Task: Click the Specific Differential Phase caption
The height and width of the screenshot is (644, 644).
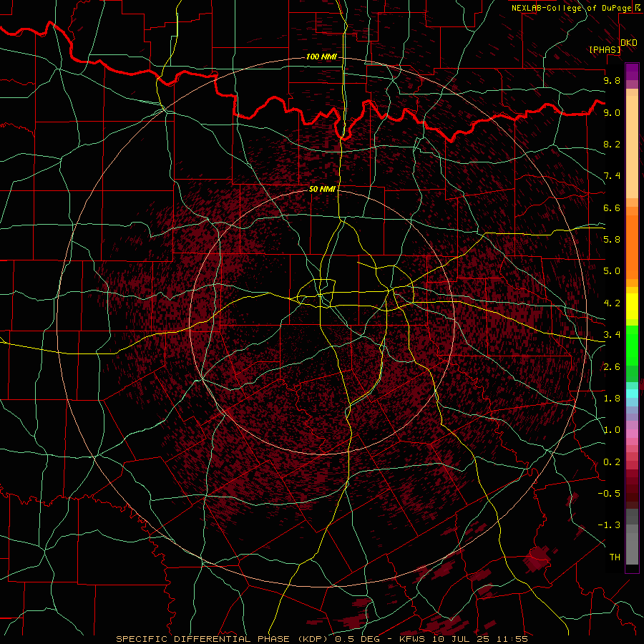Action: (x=322, y=639)
